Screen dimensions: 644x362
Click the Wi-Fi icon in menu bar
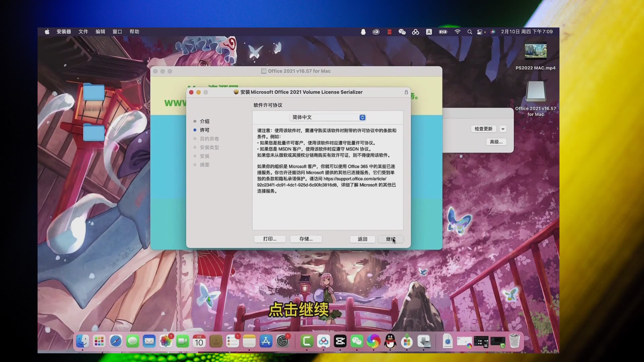point(458,32)
